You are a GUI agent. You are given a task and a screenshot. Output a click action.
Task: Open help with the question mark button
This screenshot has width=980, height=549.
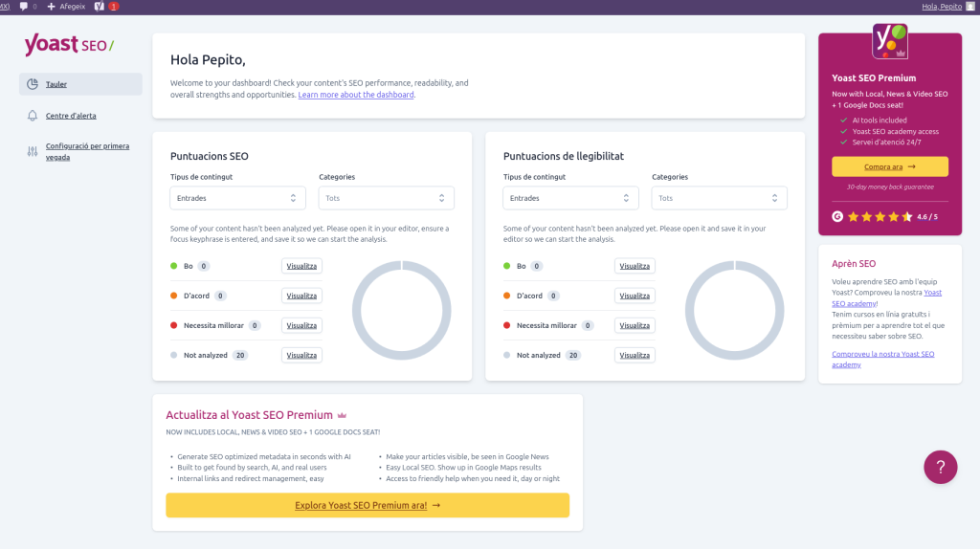click(x=940, y=467)
